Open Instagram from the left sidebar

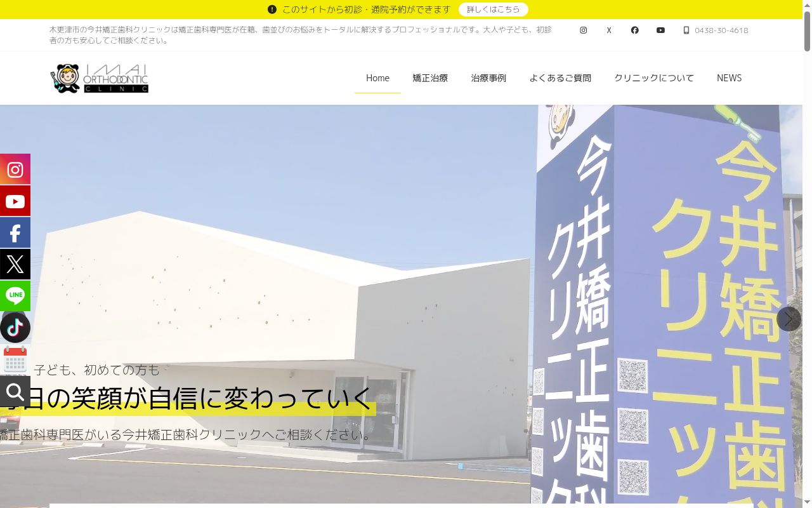pos(15,170)
